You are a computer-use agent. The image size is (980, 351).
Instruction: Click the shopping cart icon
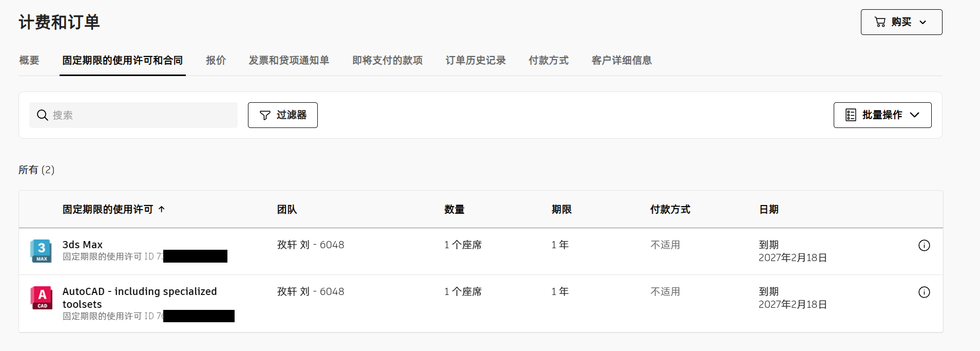(x=880, y=22)
